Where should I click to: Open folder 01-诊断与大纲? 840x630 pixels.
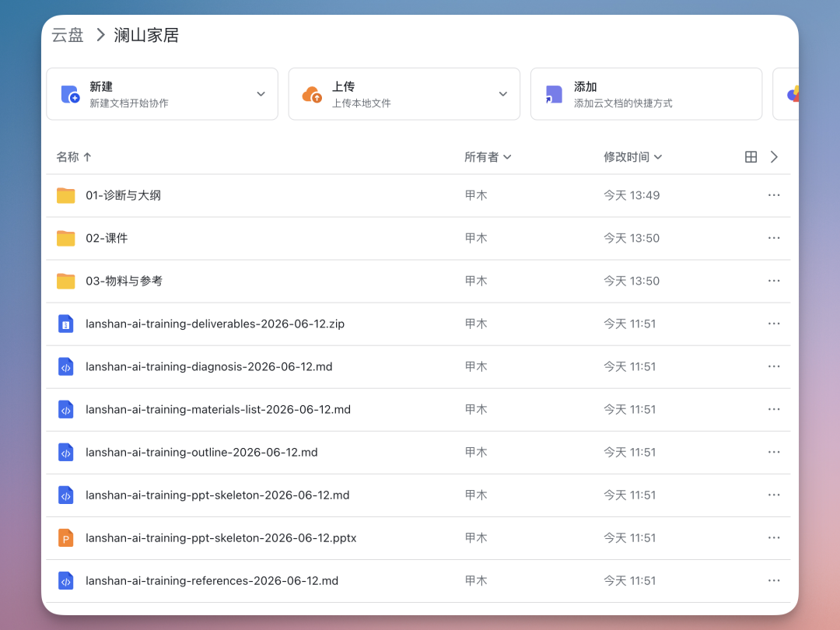click(123, 195)
